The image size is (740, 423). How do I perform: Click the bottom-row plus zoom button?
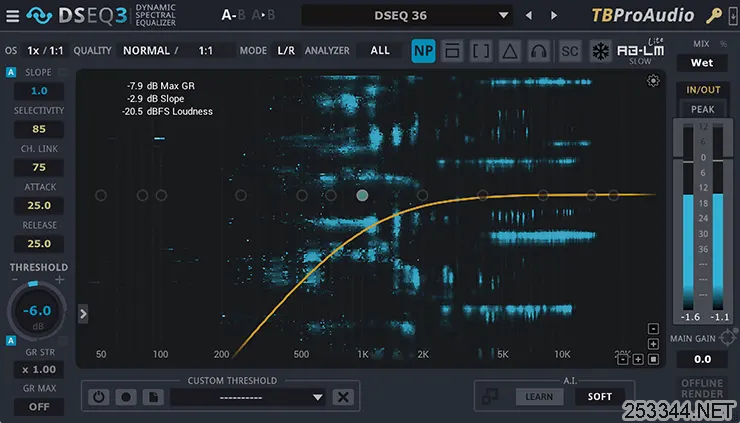pyautogui.click(x=638, y=359)
